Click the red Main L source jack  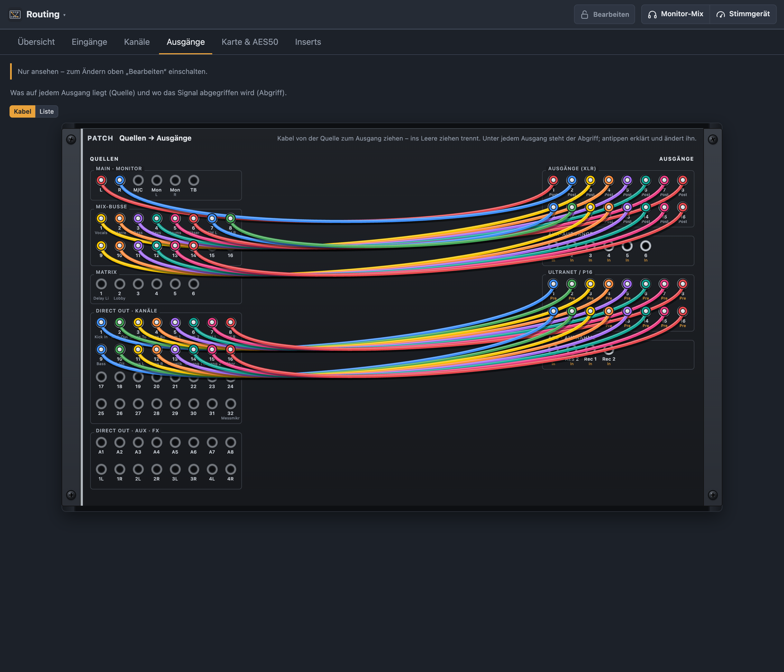point(101,180)
